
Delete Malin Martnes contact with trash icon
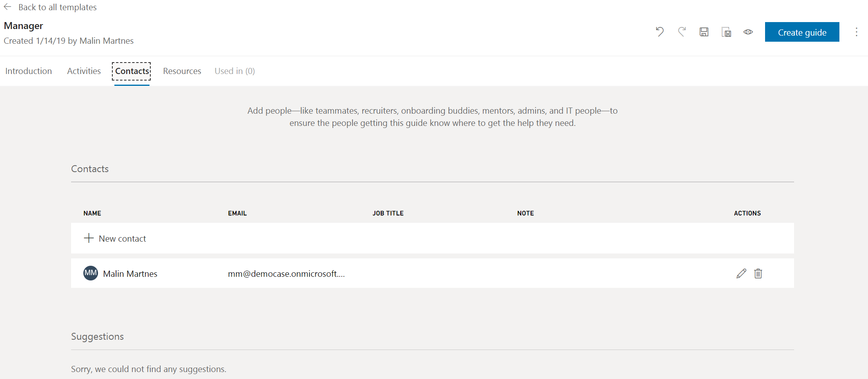click(x=758, y=274)
